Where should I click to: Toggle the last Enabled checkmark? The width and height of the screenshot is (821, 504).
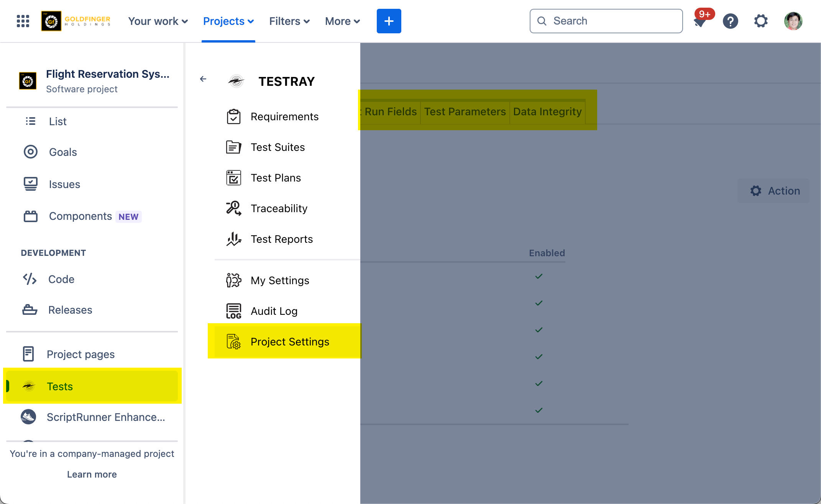(x=539, y=410)
